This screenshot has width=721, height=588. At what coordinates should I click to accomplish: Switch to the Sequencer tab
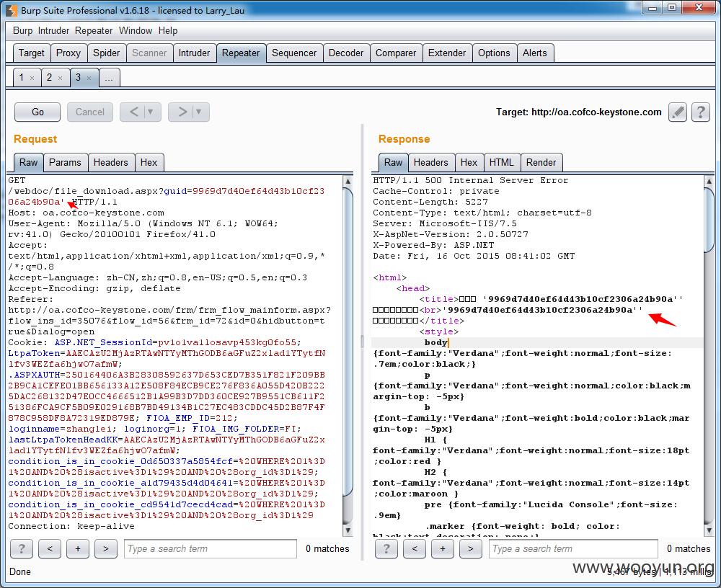coord(294,53)
